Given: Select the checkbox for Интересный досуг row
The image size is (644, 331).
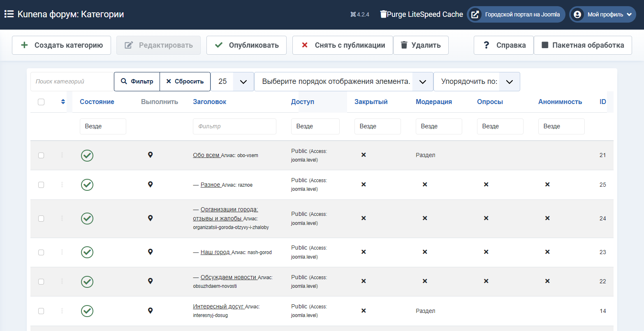Looking at the screenshot, I should 41,311.
